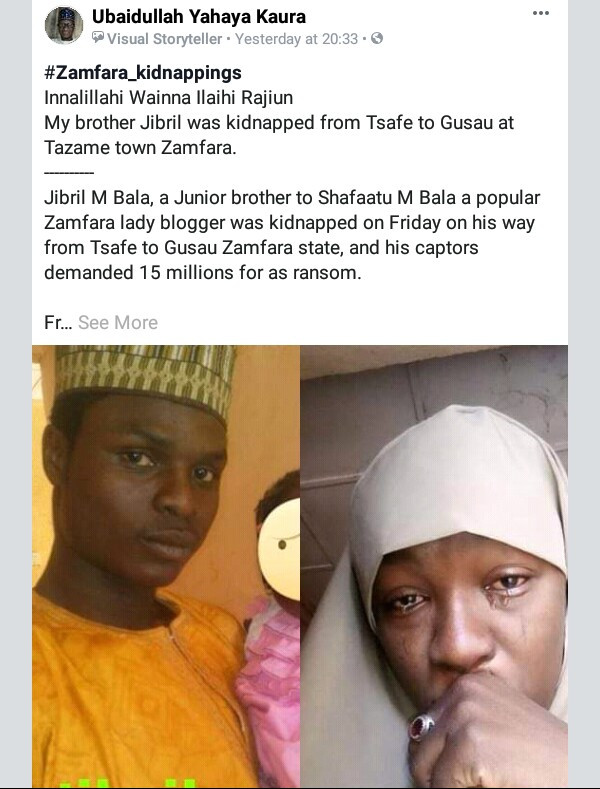This screenshot has height=789, width=600.
Task: Click the red ring in the right photo
Action: click(421, 727)
